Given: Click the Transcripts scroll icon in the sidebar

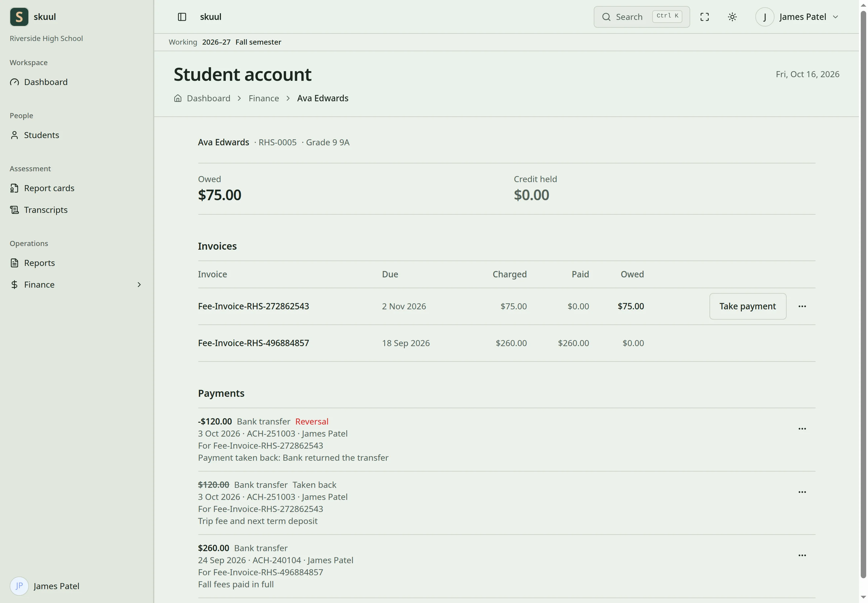Looking at the screenshot, I should tap(14, 210).
